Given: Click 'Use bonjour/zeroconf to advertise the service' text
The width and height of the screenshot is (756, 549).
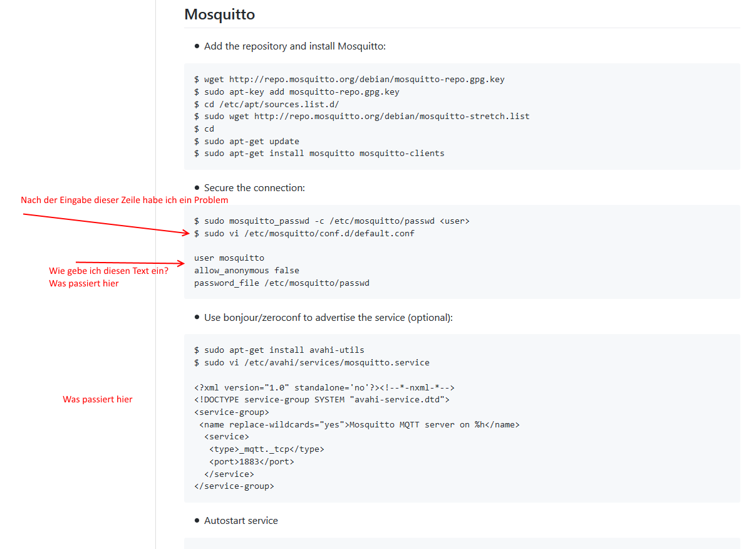Looking at the screenshot, I should click(328, 318).
